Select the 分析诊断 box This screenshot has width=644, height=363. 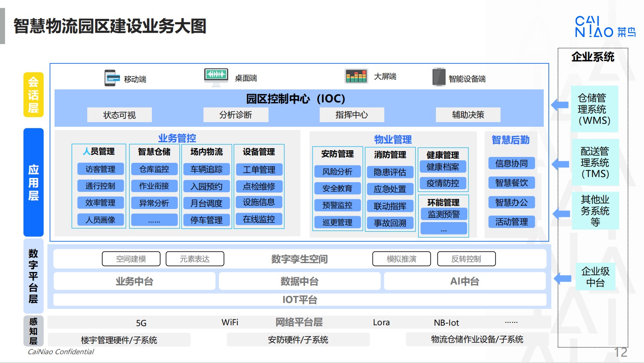point(236,115)
